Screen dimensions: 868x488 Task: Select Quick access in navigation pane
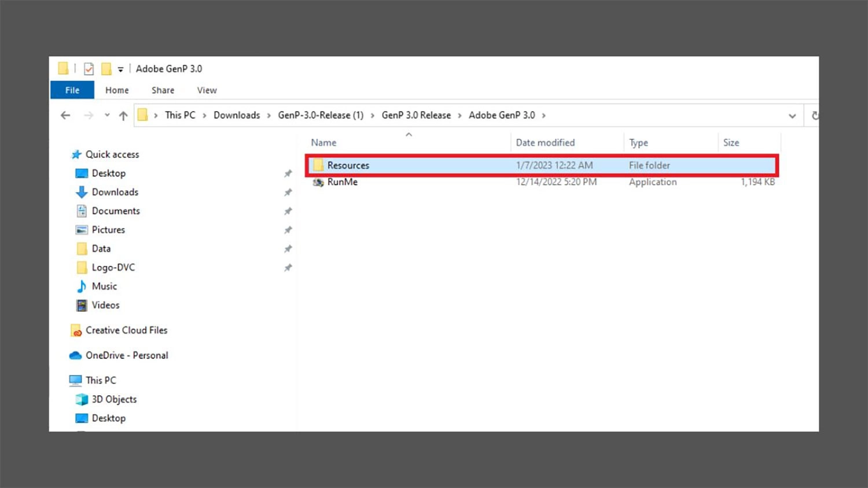point(112,154)
